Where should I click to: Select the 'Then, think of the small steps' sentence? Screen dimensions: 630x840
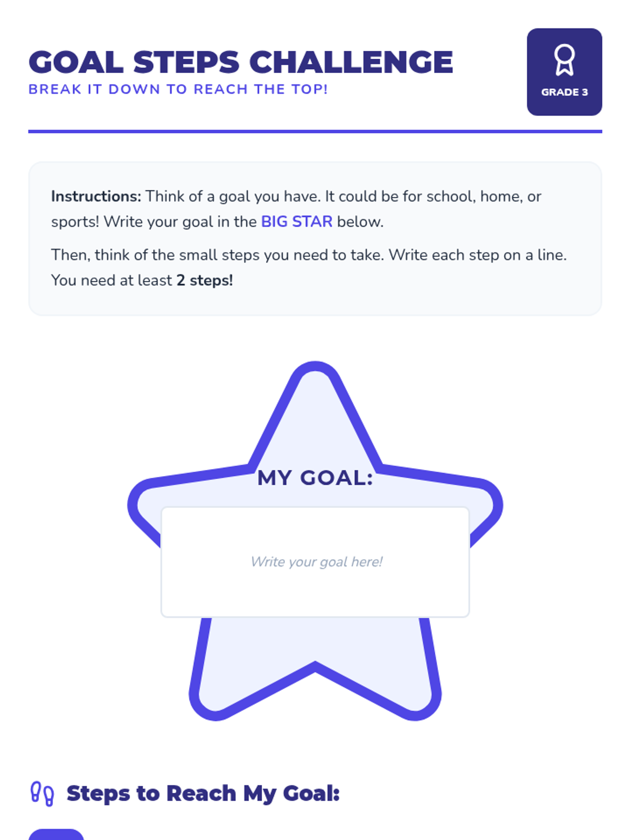(x=309, y=268)
